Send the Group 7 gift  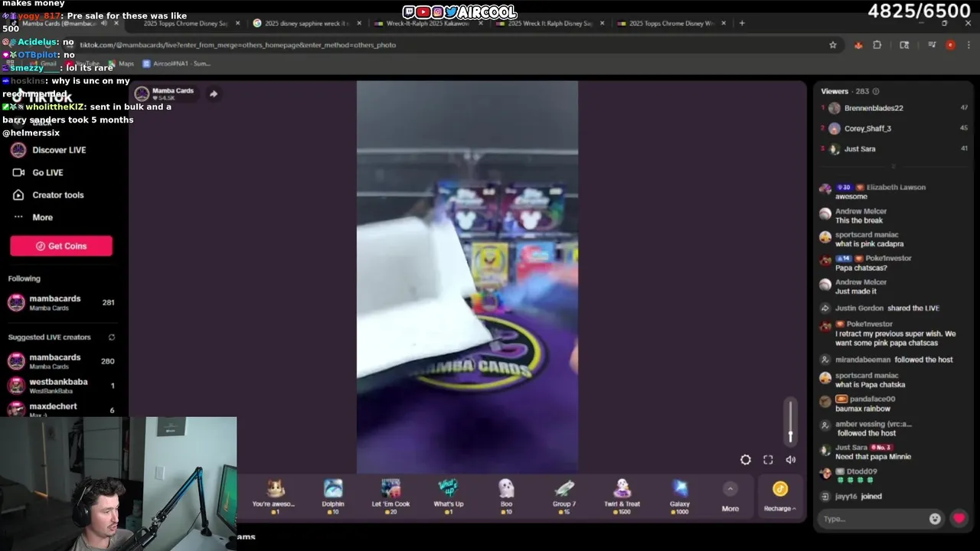coord(563,495)
